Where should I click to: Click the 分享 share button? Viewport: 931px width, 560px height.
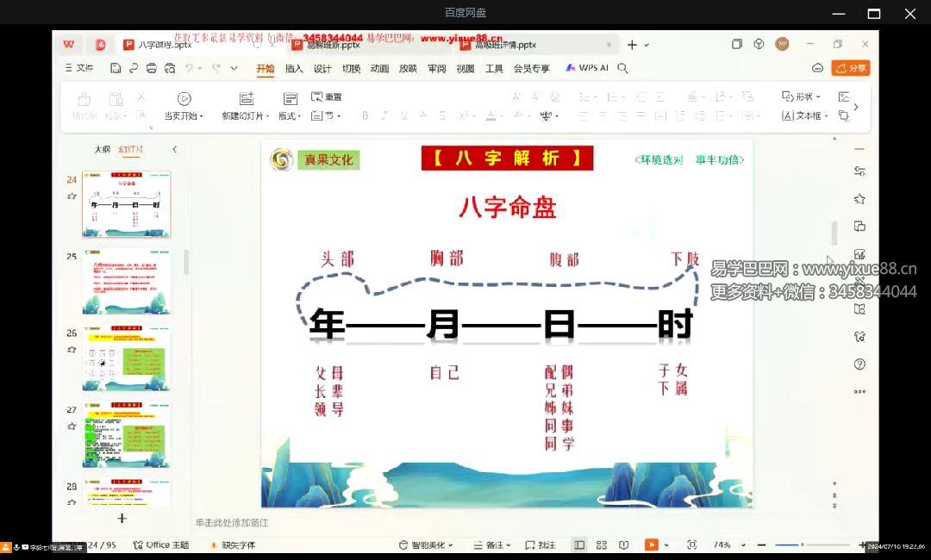[850, 67]
